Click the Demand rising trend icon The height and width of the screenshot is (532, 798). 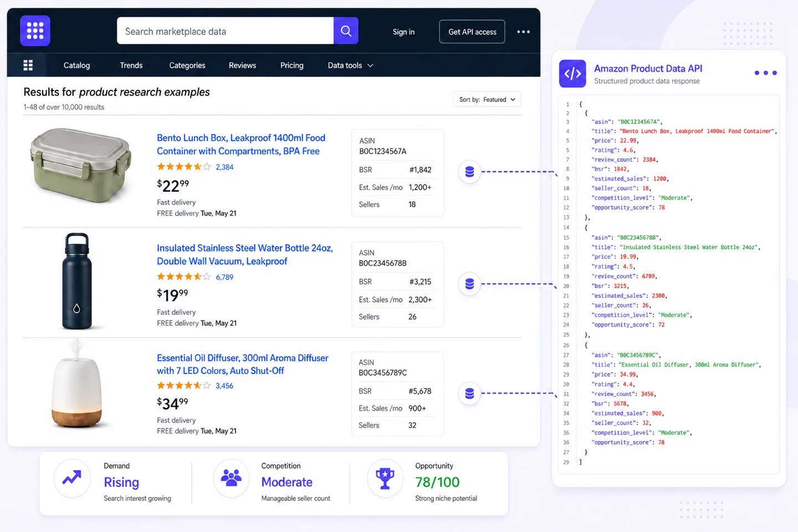pos(72,478)
